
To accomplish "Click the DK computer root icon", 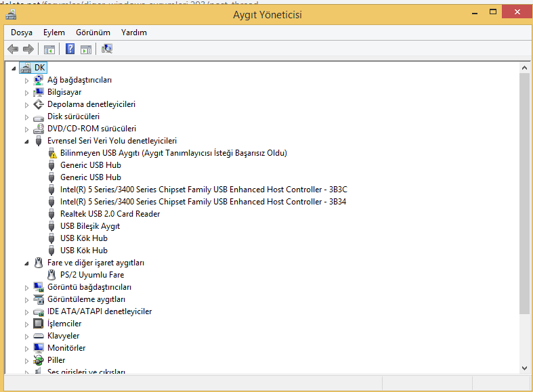I will (26, 68).
